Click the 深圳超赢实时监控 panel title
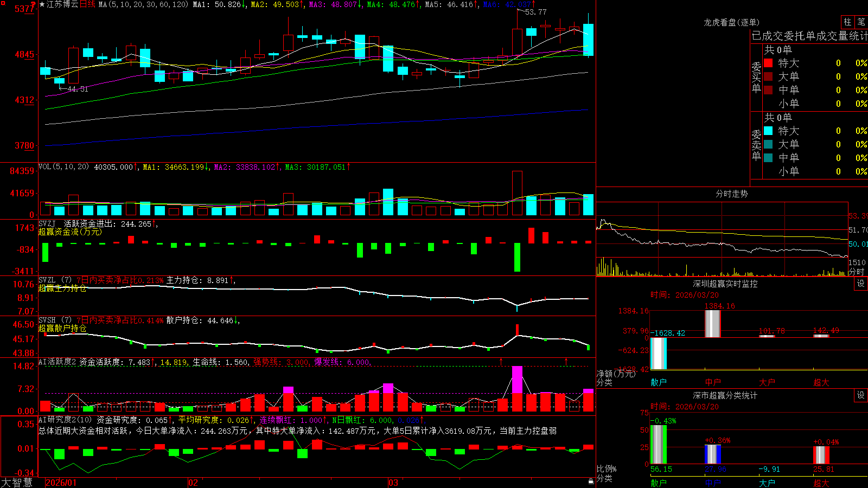This screenshot has height=488, width=868. (725, 284)
